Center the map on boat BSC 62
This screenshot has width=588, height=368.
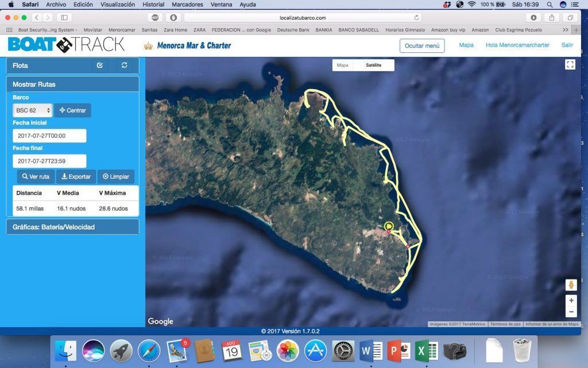(x=73, y=110)
